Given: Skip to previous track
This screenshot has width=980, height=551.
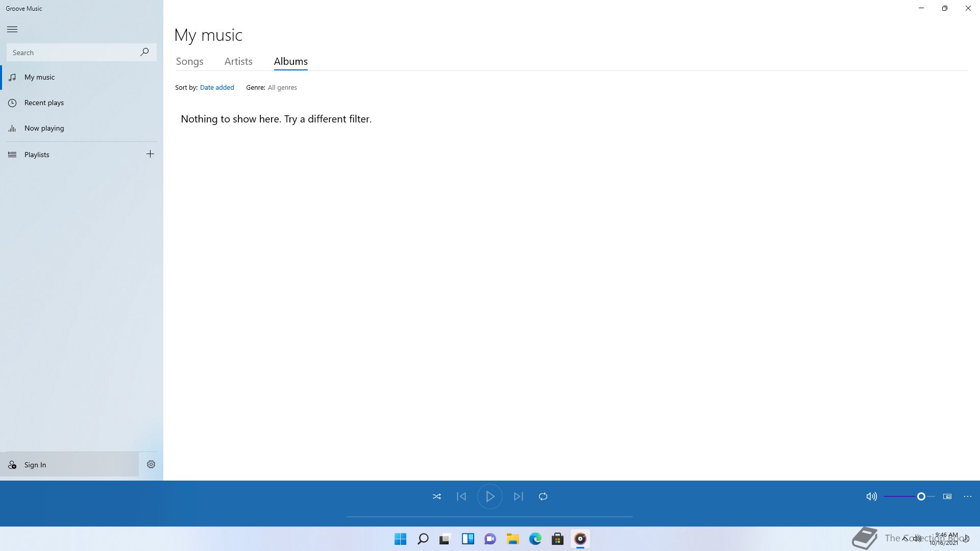Looking at the screenshot, I should [461, 496].
